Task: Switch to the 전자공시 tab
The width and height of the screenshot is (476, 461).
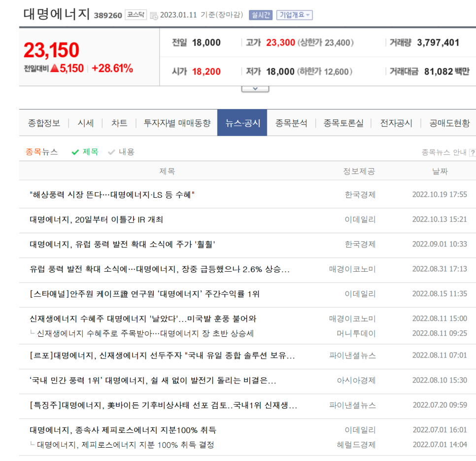Action: click(x=396, y=123)
